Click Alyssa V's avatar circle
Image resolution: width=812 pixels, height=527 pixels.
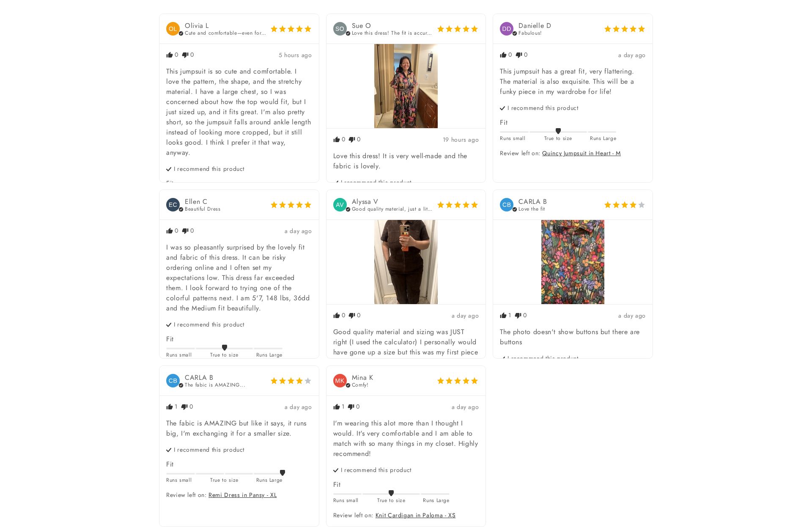(x=340, y=205)
